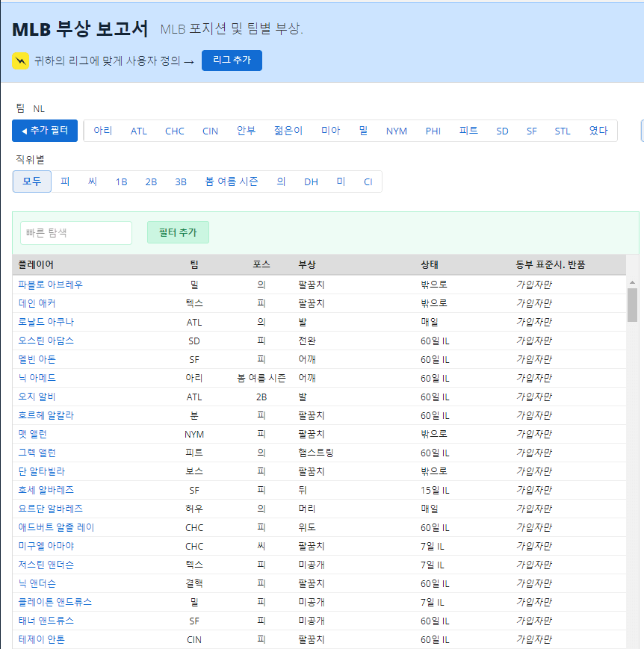Select the 아리 team tab

[x=102, y=131]
